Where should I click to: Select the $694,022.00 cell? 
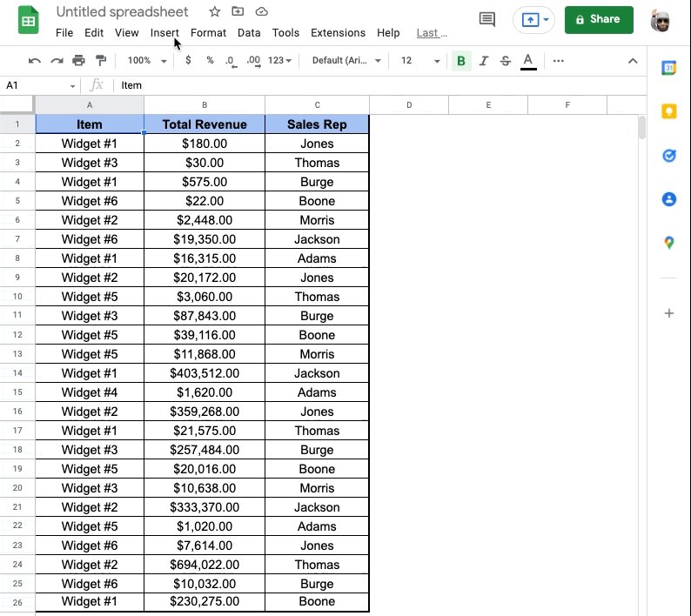205,565
